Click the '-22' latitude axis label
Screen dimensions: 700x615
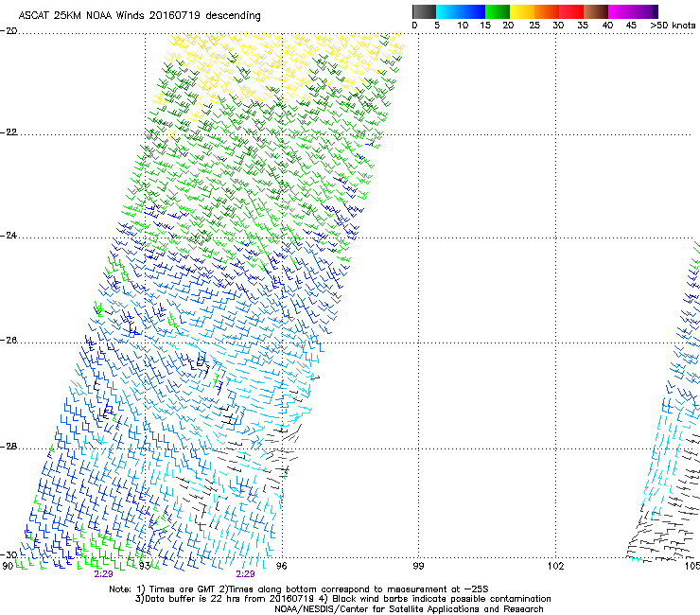tap(9, 132)
